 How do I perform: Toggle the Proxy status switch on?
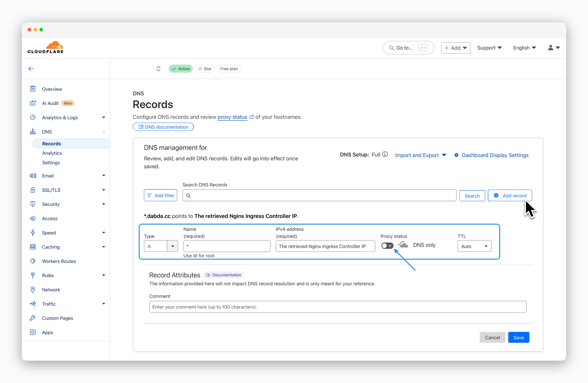(387, 246)
